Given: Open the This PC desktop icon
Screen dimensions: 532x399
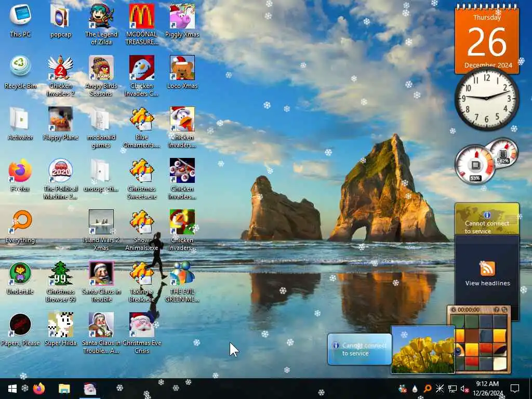Looking at the screenshot, I should (x=20, y=20).
